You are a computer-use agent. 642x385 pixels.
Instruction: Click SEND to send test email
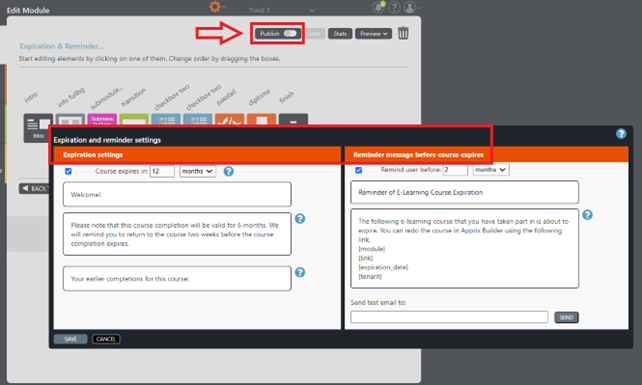566,317
